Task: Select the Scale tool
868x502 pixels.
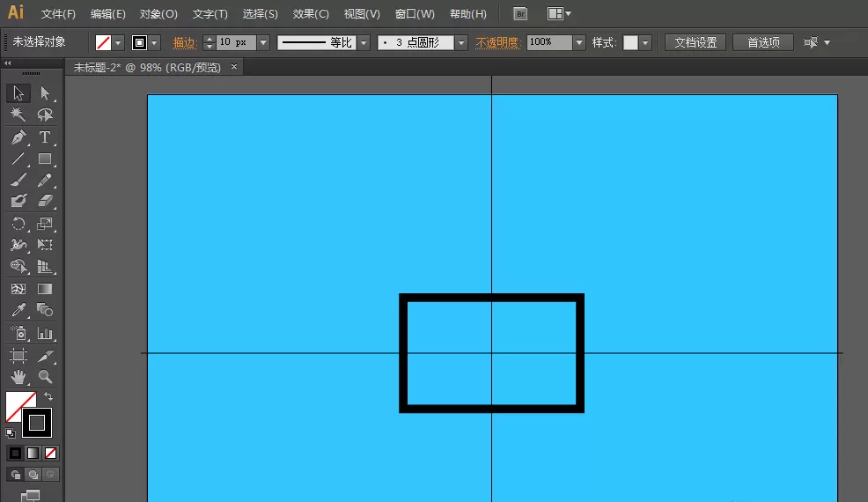Action: tap(45, 224)
